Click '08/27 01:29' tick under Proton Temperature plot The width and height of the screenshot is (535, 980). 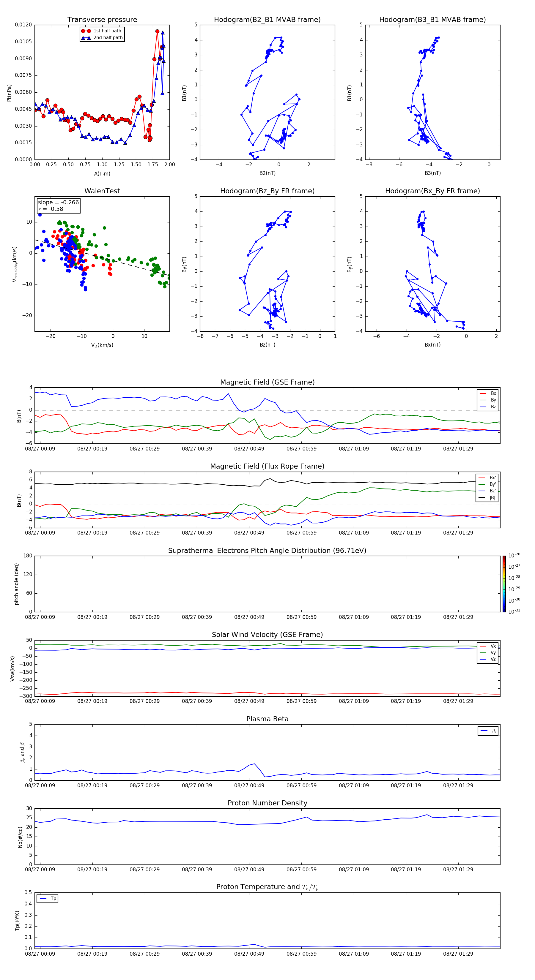[x=458, y=954]
